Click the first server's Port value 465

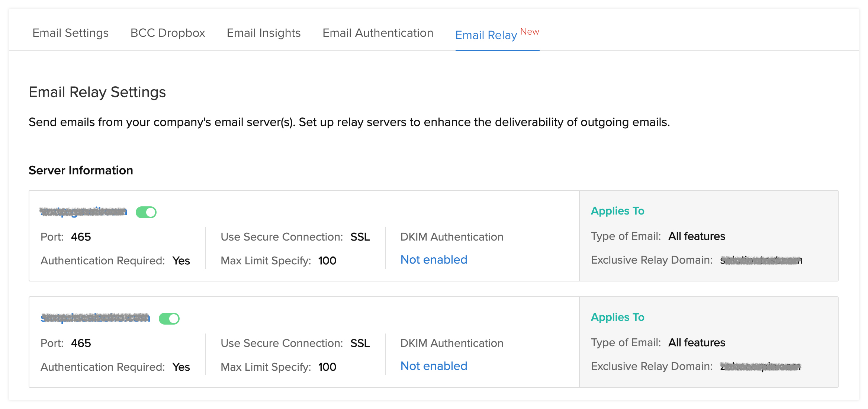(x=81, y=237)
